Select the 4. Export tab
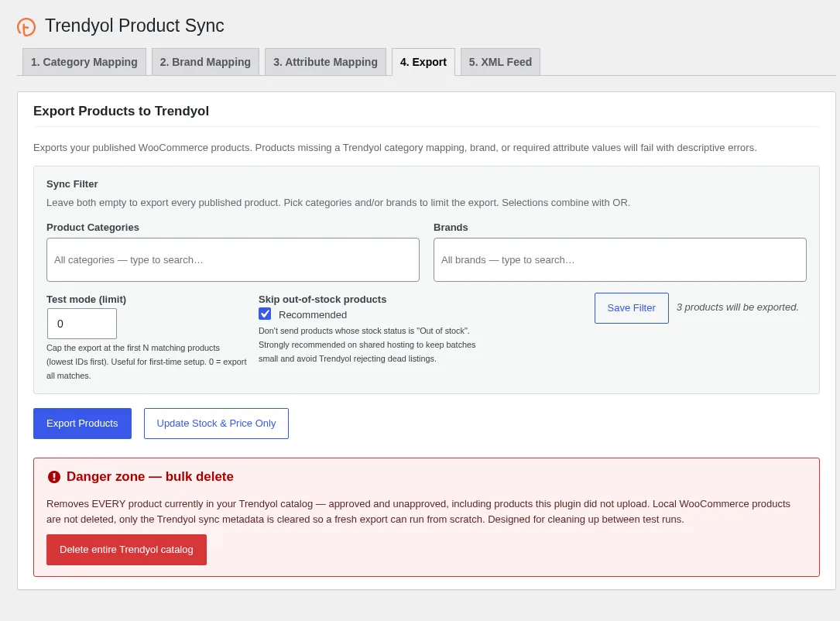Viewport: 840px width, 621px height. pyautogui.click(x=423, y=62)
